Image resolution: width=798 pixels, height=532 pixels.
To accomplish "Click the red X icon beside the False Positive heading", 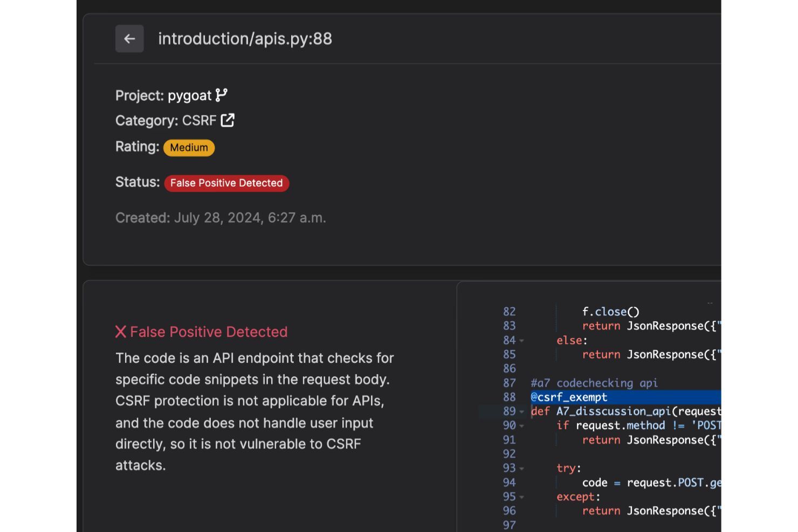I will pos(121,332).
